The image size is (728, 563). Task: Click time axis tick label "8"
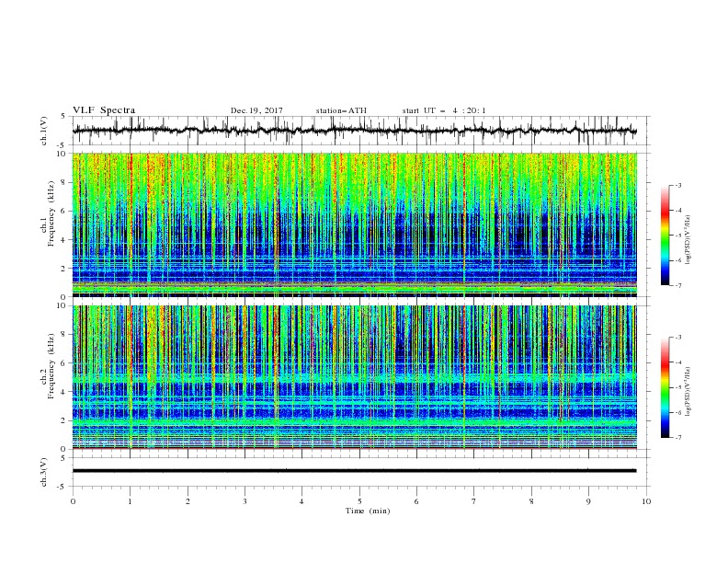pyautogui.click(x=531, y=501)
